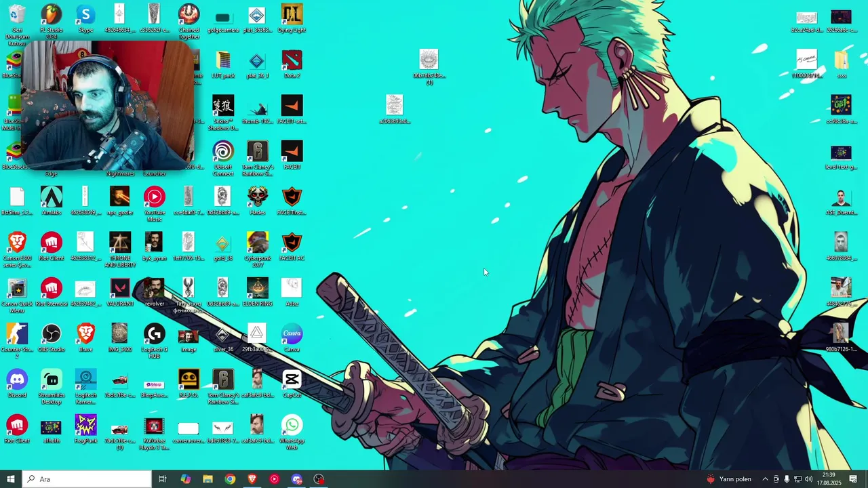The image size is (868, 488).
Task: Open OBS Studio desktop shortcut
Action: coord(51,338)
